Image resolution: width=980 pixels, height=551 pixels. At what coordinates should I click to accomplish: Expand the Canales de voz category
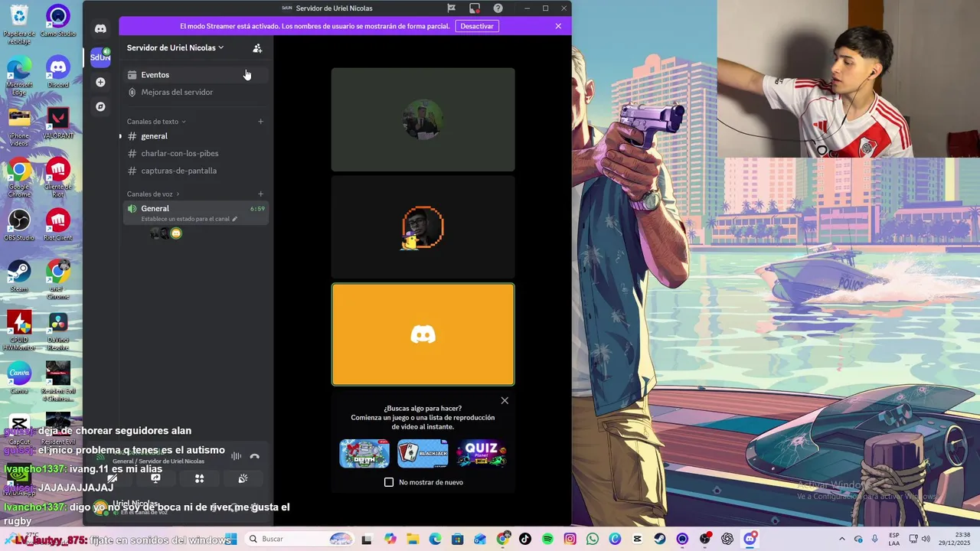[x=153, y=194]
